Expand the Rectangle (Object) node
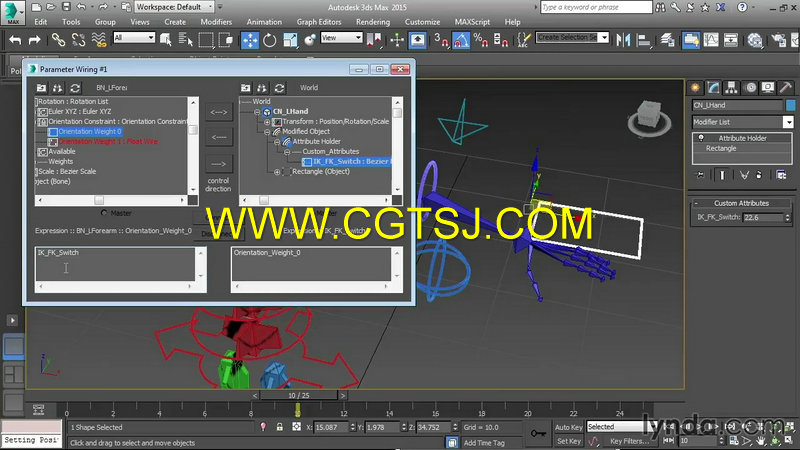The height and width of the screenshot is (450, 800). 277,172
